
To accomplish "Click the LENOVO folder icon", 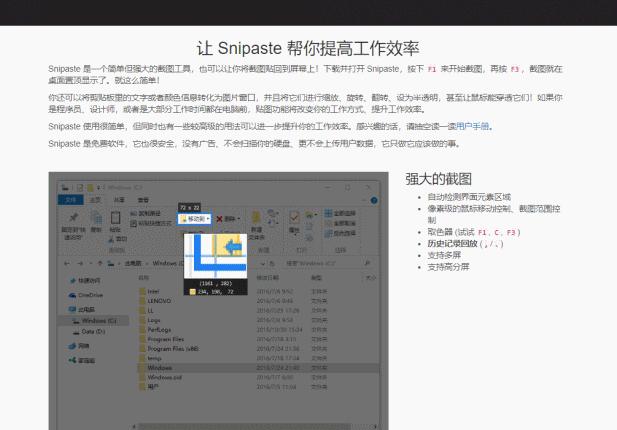I will point(142,301).
